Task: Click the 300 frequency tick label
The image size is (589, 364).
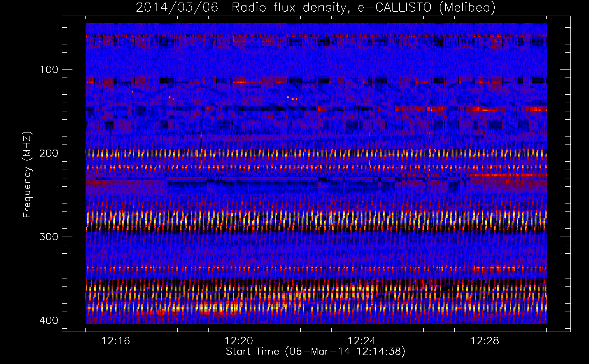Action: 48,237
